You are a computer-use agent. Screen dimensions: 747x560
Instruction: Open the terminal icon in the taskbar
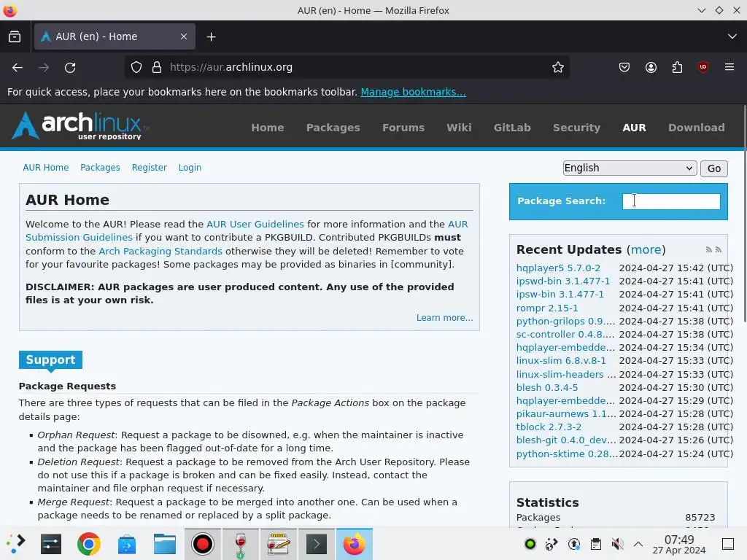[x=317, y=544]
